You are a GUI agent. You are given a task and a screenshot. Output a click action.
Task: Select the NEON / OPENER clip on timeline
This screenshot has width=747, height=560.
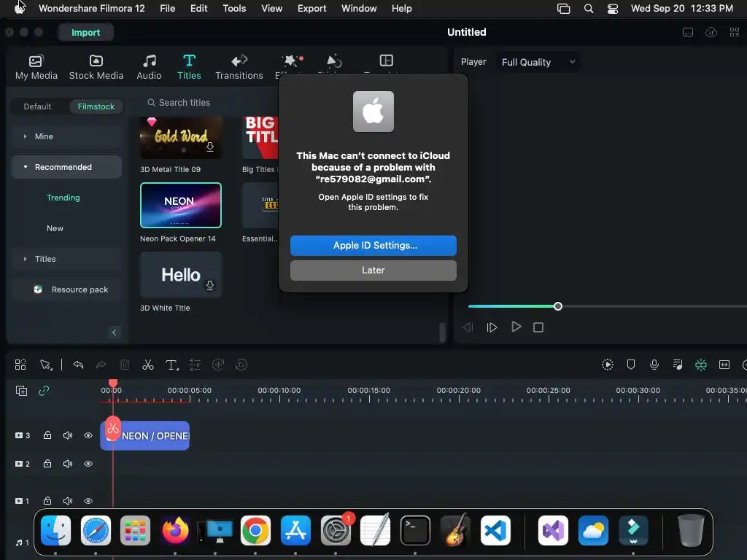(x=145, y=436)
